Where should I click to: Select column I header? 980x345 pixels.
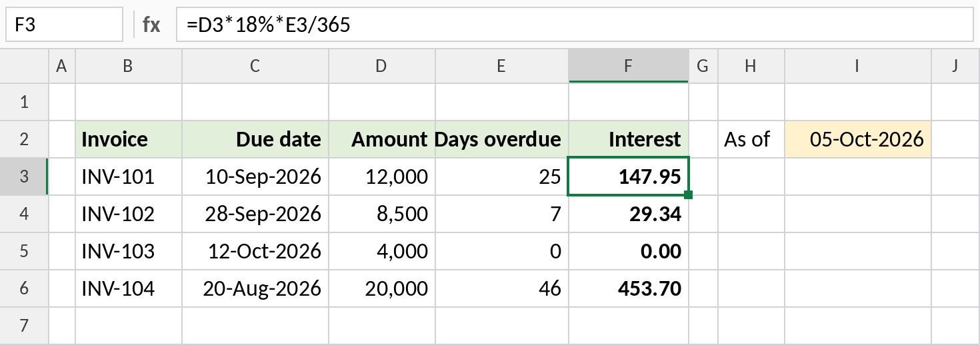click(x=859, y=65)
